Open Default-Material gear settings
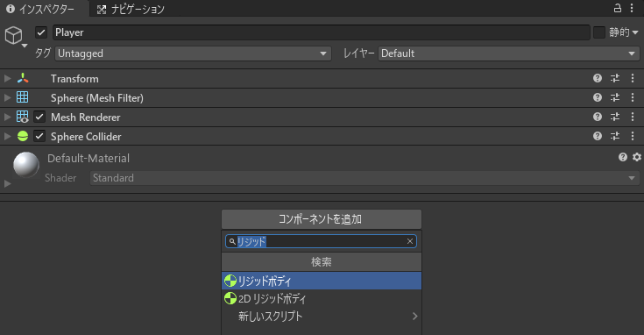The height and width of the screenshot is (335, 644). point(637,157)
